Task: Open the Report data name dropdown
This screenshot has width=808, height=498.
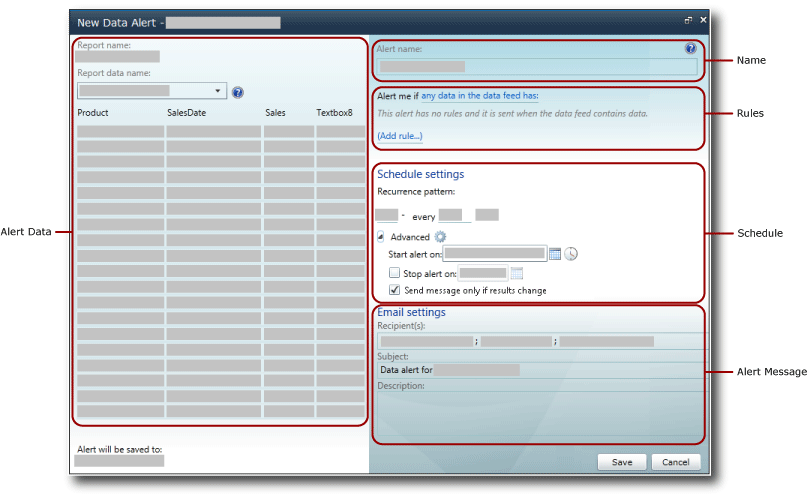Action: pyautogui.click(x=217, y=91)
